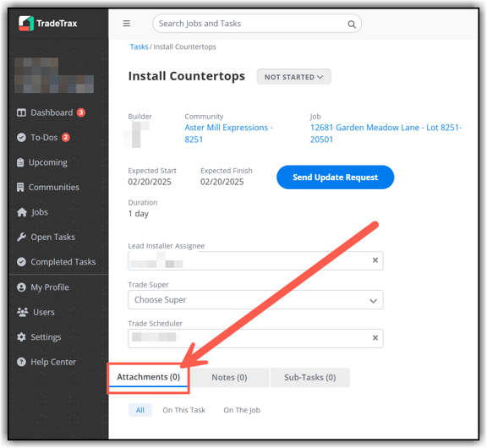Click the Settings gear icon
This screenshot has height=448, width=487.
point(21,337)
